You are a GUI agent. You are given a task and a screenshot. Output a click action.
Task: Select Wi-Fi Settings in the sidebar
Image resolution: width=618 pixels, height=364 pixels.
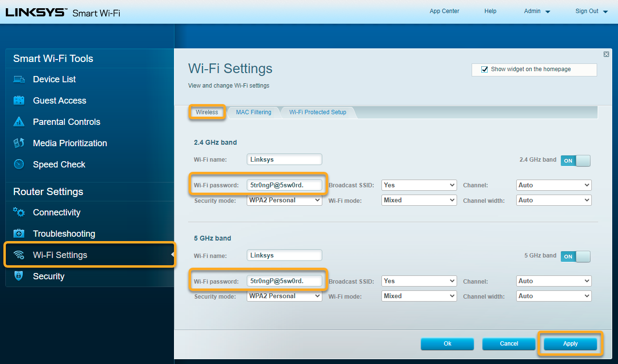pyautogui.click(x=90, y=255)
